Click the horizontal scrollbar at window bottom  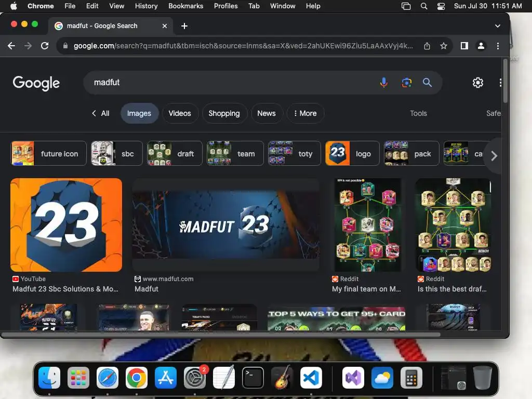pos(220,335)
